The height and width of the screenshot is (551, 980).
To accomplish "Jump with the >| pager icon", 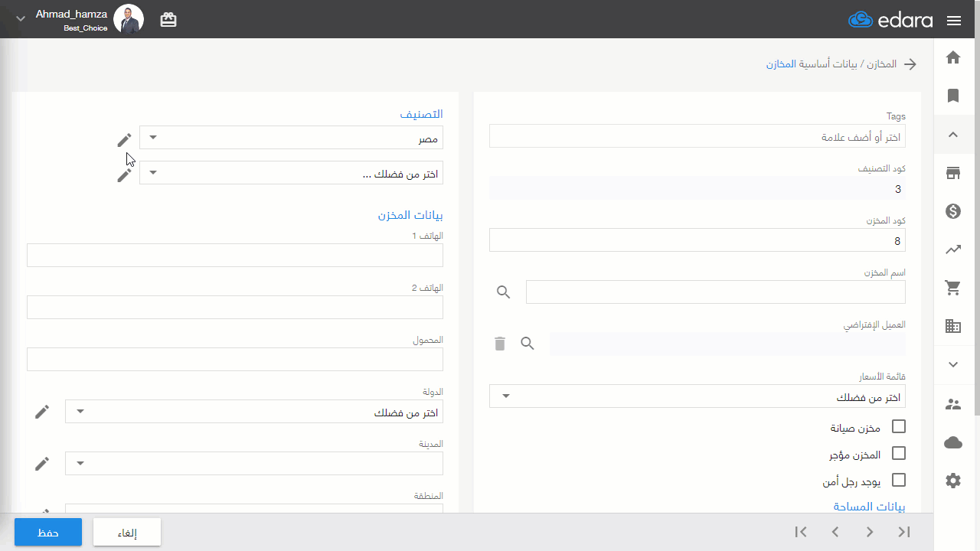I will [904, 532].
